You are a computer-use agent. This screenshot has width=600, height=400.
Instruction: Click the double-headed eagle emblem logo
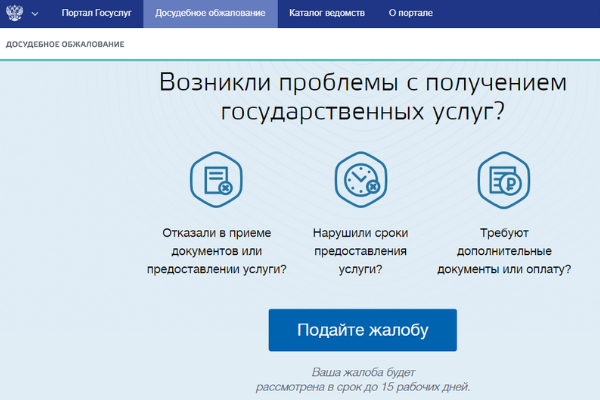point(15,13)
